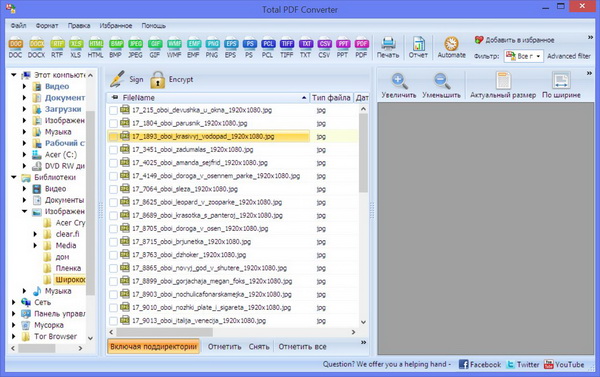Click the Отметить все button
The height and width of the screenshot is (377, 600).
click(302, 347)
